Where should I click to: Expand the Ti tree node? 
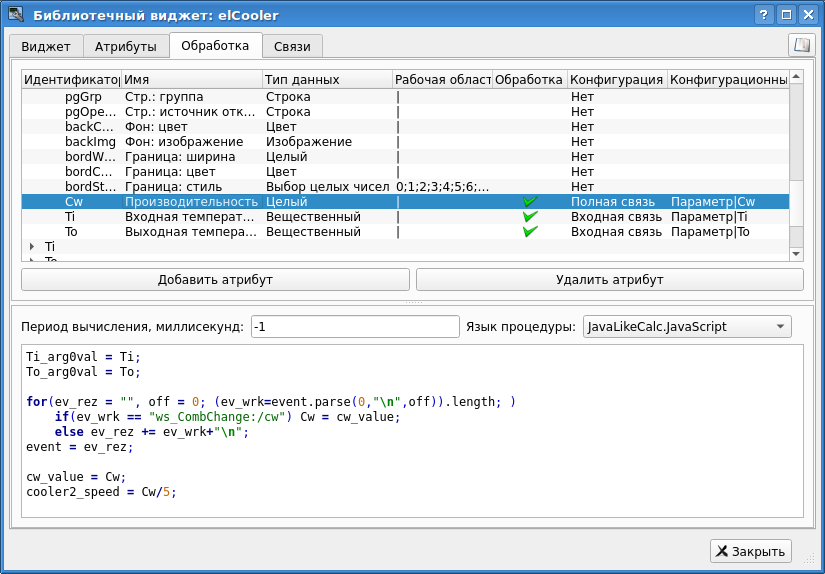click(32, 246)
